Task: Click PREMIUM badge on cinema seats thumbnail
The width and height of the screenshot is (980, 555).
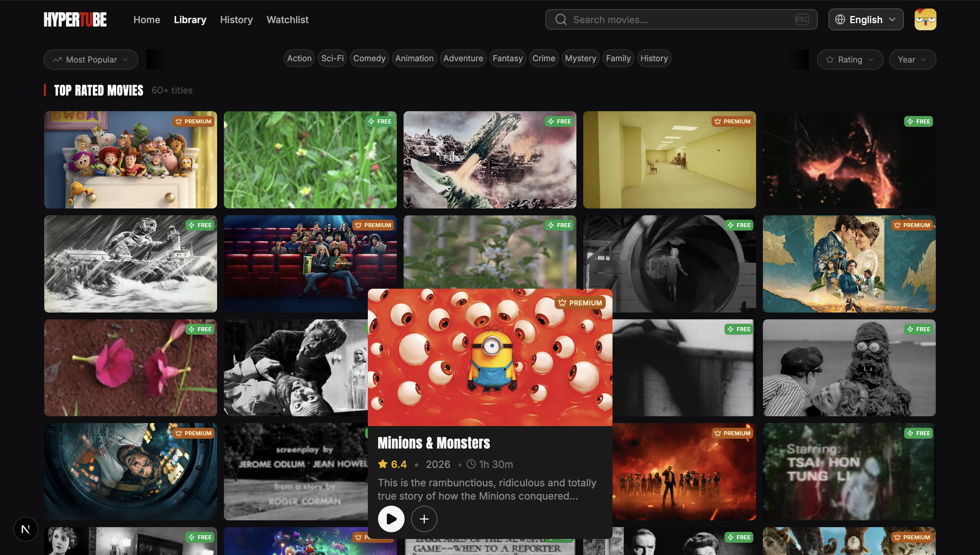Action: 373,225
